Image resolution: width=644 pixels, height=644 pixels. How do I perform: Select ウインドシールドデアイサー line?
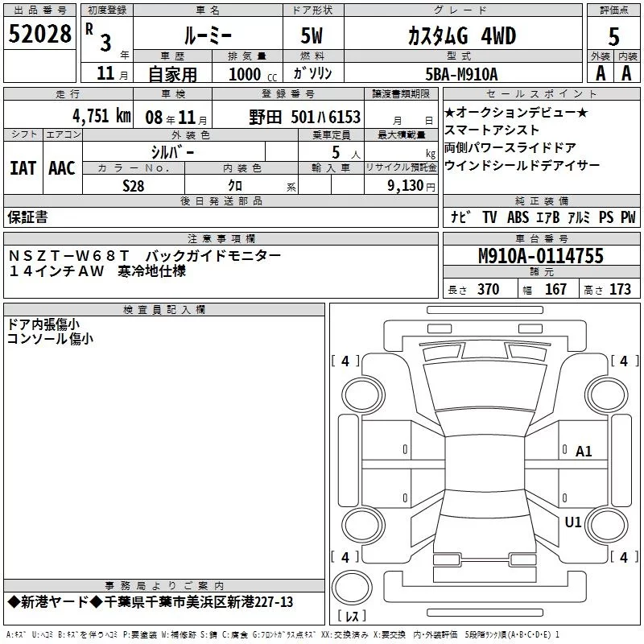pos(522,165)
